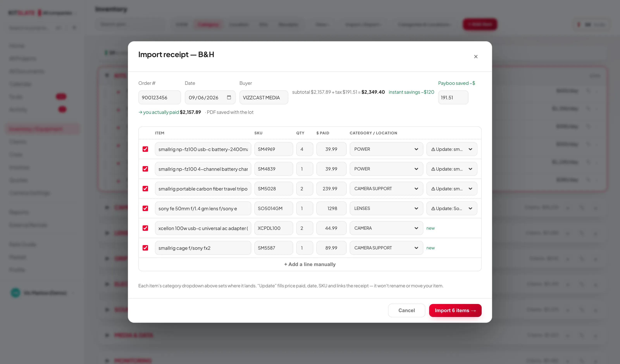Edit SKU field XCPDL100

click(x=274, y=228)
